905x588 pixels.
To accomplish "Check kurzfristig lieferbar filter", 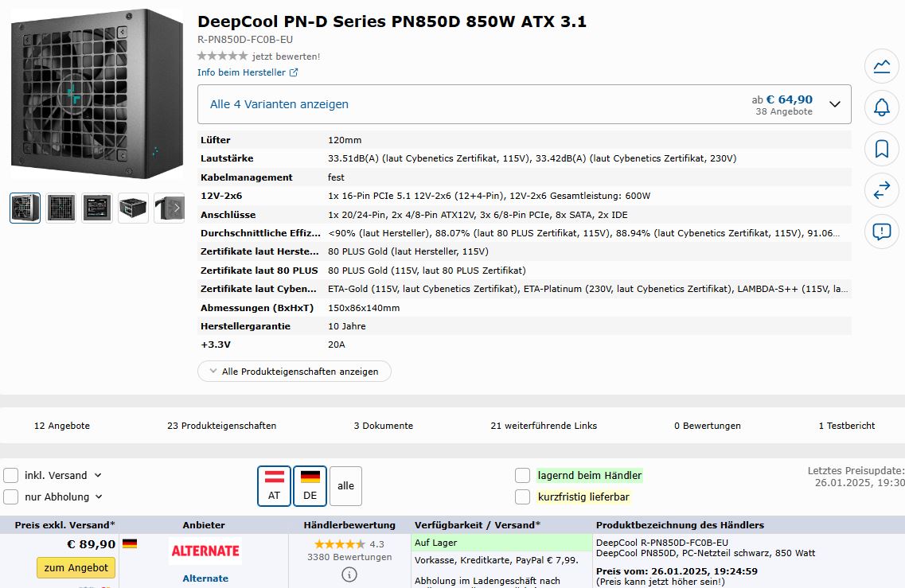I will tap(522, 496).
